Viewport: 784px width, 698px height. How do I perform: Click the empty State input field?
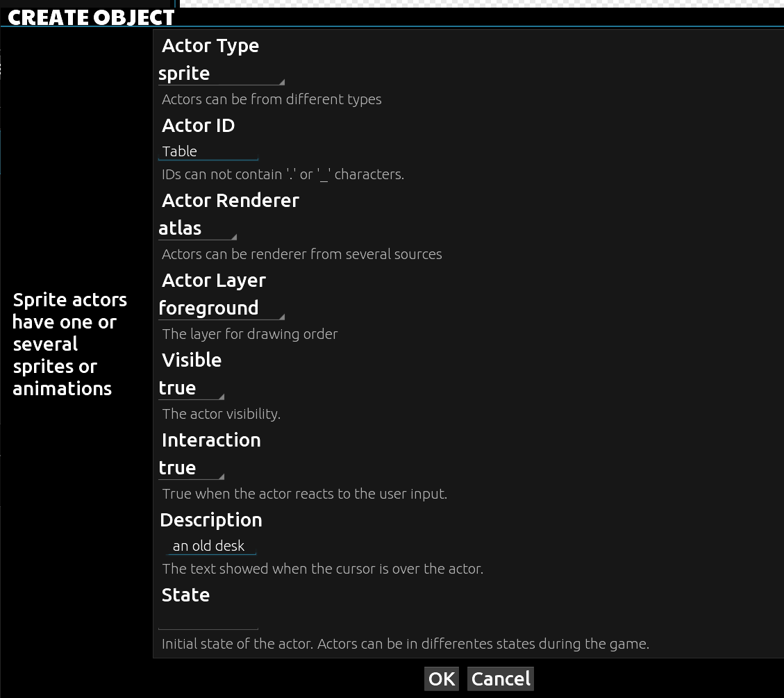coord(208,622)
